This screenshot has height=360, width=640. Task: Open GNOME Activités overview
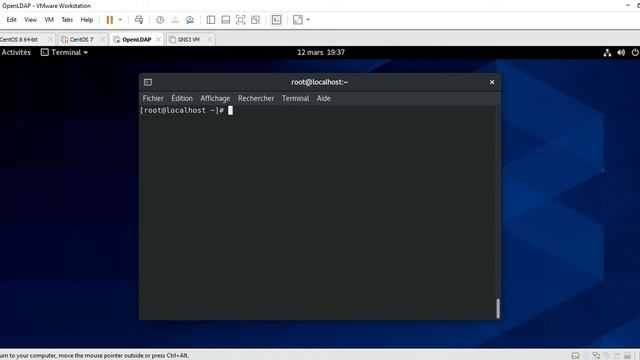(16, 52)
